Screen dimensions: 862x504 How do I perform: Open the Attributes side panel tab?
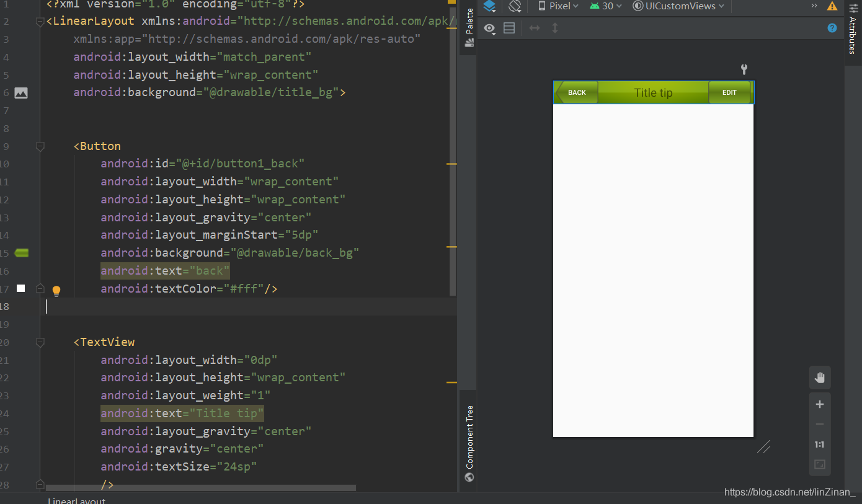[853, 30]
